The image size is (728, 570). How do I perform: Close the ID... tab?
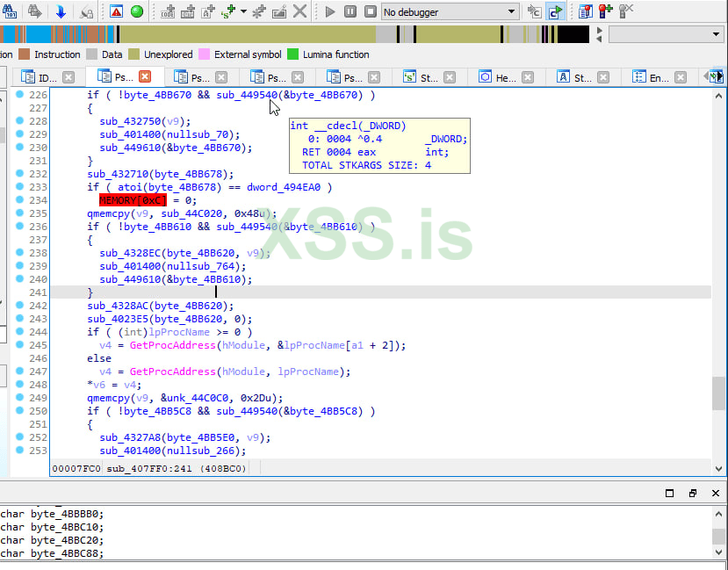point(68,77)
